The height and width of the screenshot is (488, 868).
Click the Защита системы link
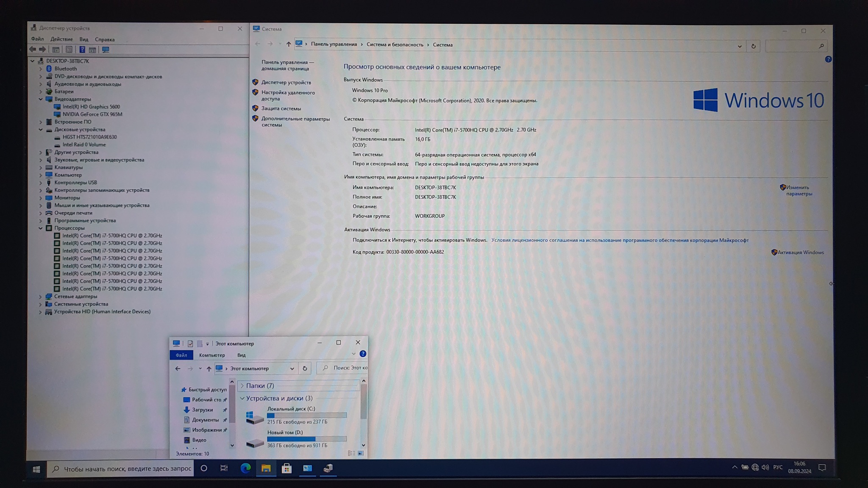click(281, 108)
